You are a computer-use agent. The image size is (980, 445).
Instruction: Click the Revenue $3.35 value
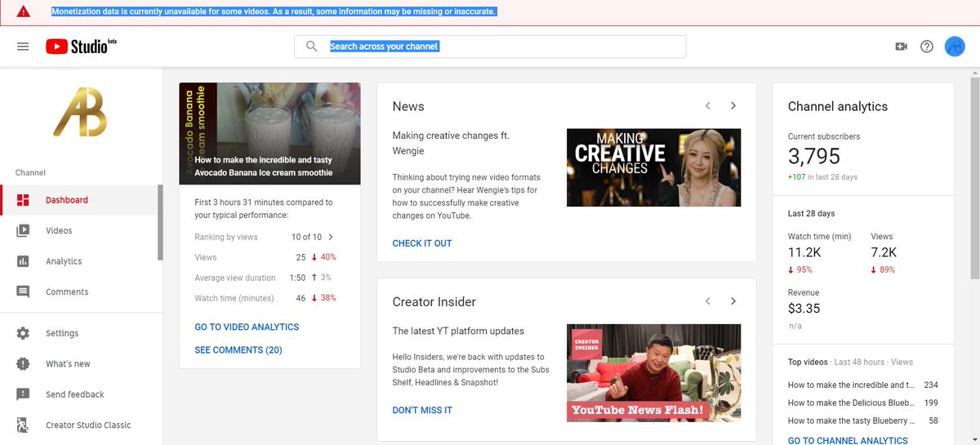pyautogui.click(x=804, y=309)
